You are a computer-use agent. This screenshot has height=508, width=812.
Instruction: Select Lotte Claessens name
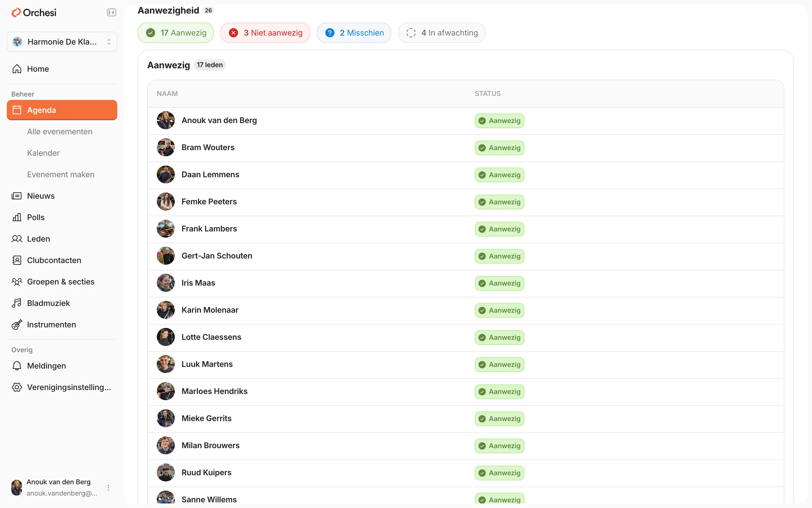pyautogui.click(x=211, y=337)
